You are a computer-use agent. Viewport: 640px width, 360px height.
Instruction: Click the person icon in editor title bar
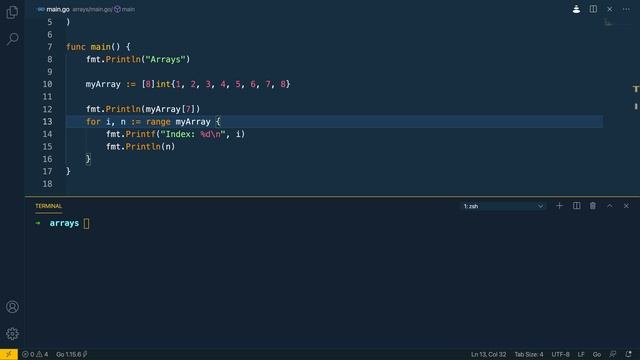[x=576, y=9]
